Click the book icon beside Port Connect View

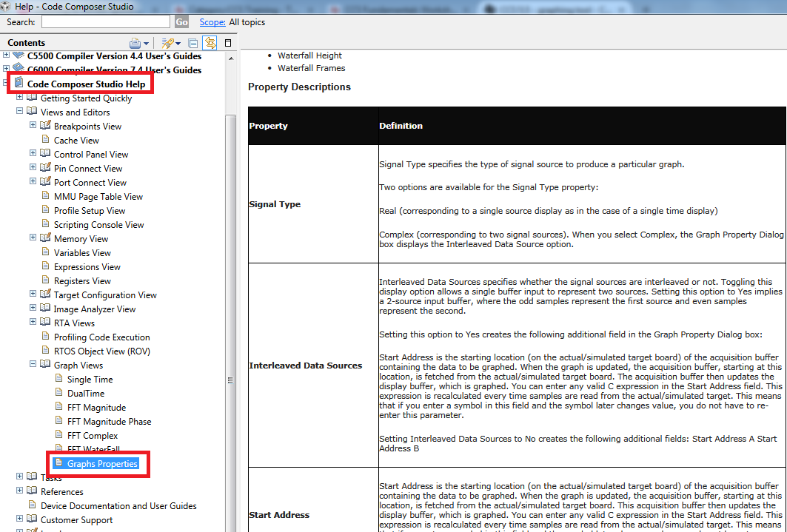(x=45, y=181)
